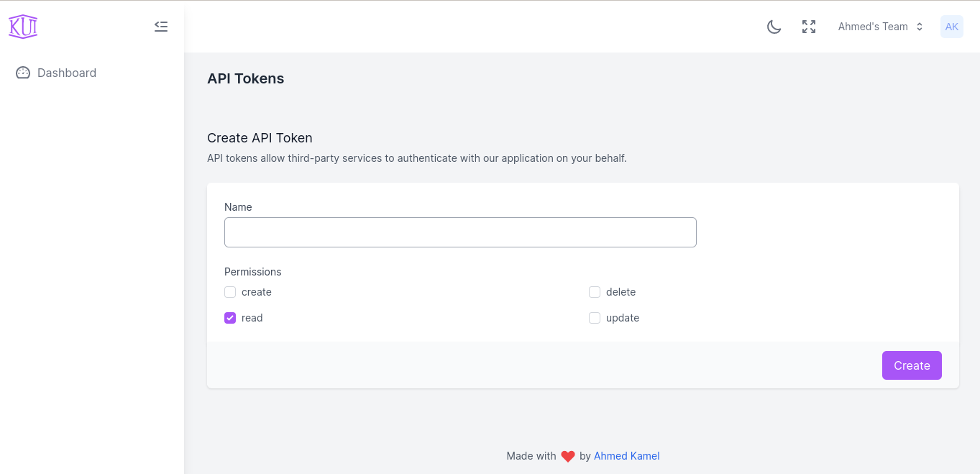Click the delete permission label
This screenshot has width=980, height=474.
(621, 292)
